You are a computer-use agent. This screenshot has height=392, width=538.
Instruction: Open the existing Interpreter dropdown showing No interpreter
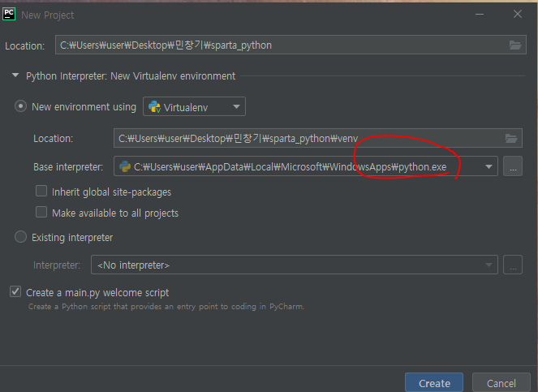(x=295, y=265)
